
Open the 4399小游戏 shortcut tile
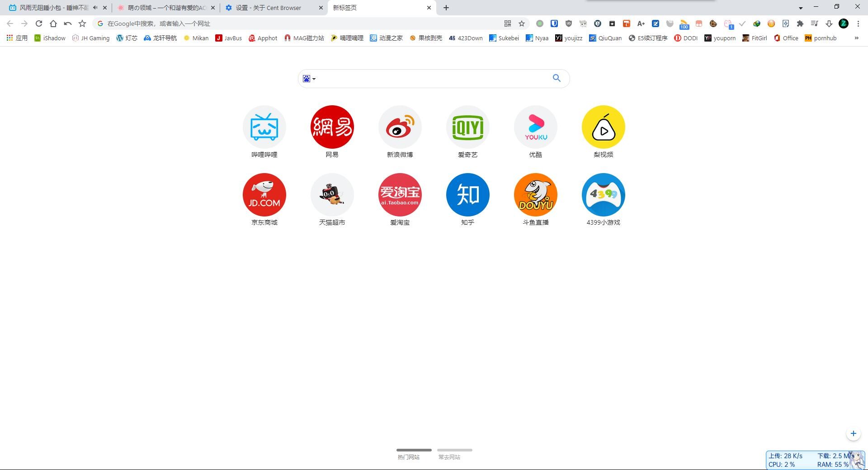[604, 195]
